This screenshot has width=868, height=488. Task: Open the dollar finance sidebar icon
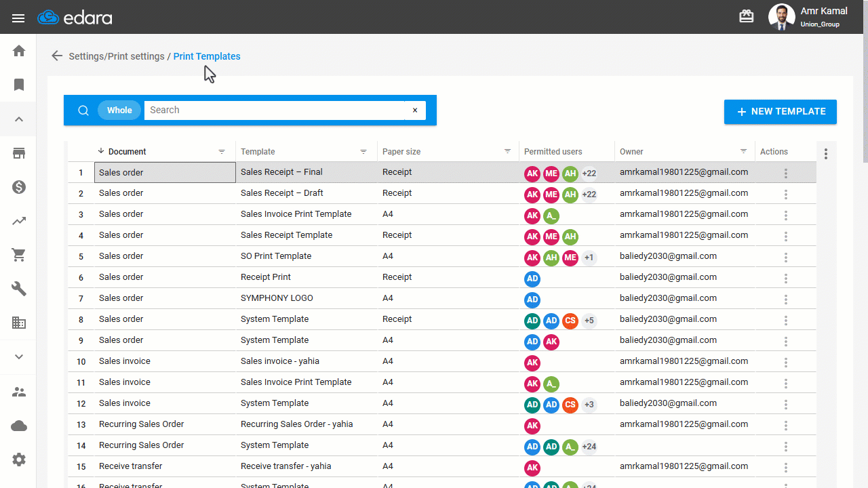tap(19, 187)
